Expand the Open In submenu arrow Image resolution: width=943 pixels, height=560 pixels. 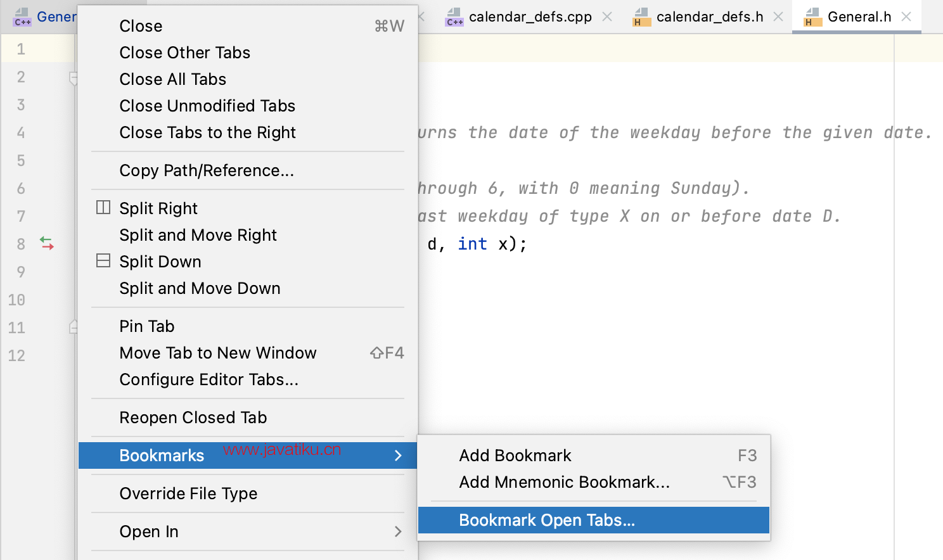(398, 531)
